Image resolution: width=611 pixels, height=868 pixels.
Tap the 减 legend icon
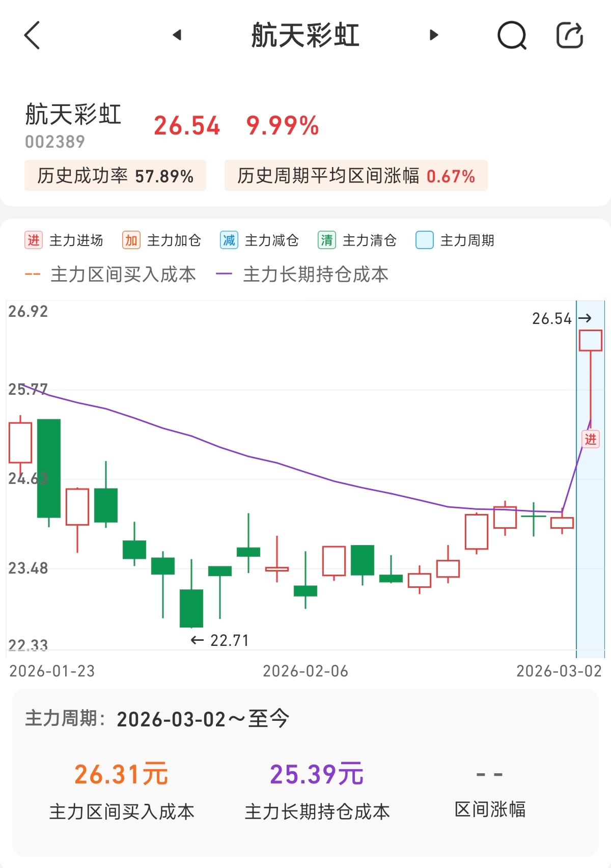click(229, 240)
